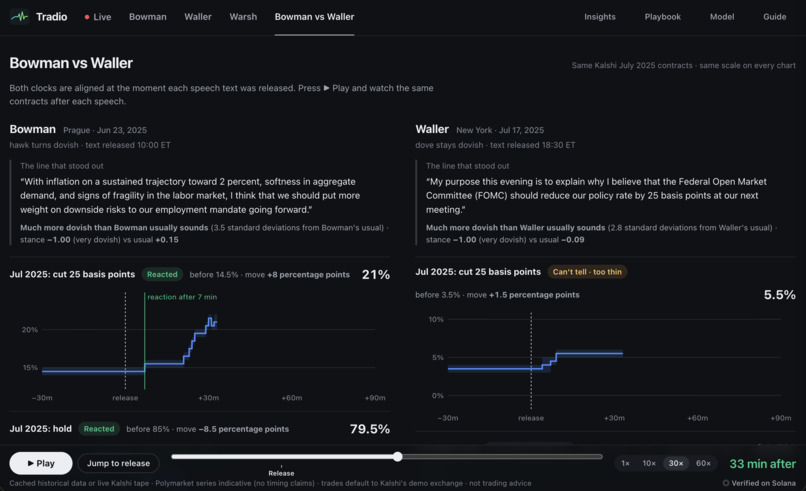Open the Live view with red dot

98,17
